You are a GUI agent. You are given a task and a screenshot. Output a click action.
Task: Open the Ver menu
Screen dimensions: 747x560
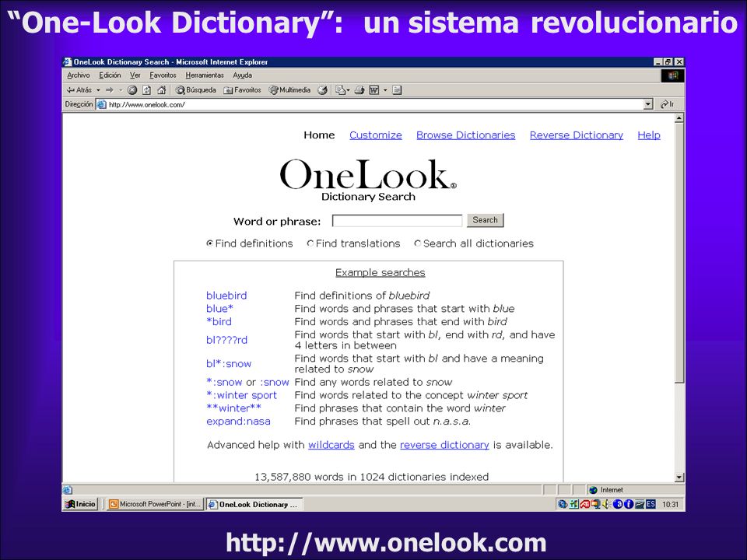click(x=135, y=75)
